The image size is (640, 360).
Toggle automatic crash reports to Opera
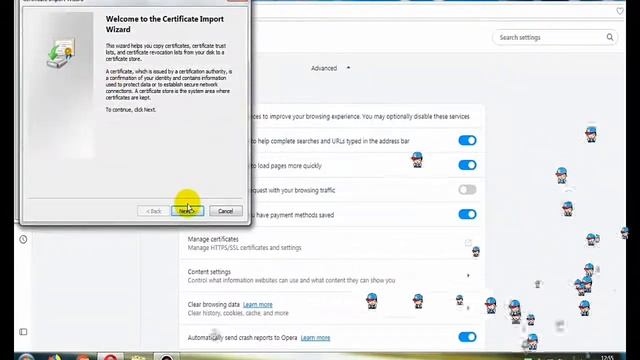pyautogui.click(x=467, y=337)
